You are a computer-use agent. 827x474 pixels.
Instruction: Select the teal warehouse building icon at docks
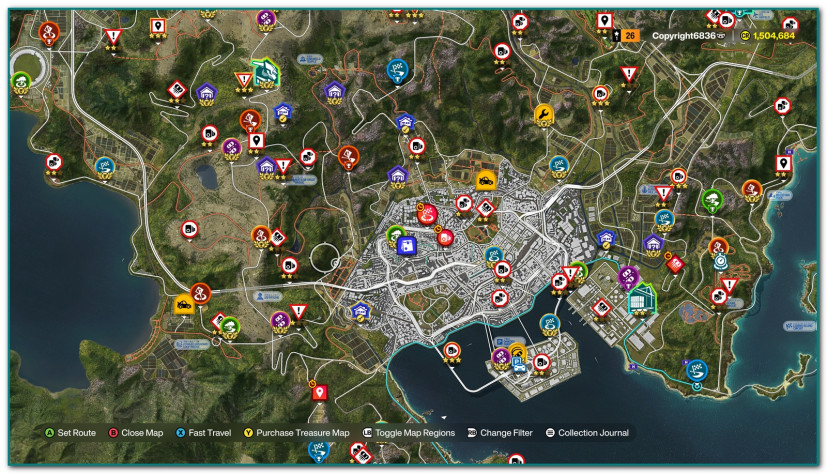[643, 299]
